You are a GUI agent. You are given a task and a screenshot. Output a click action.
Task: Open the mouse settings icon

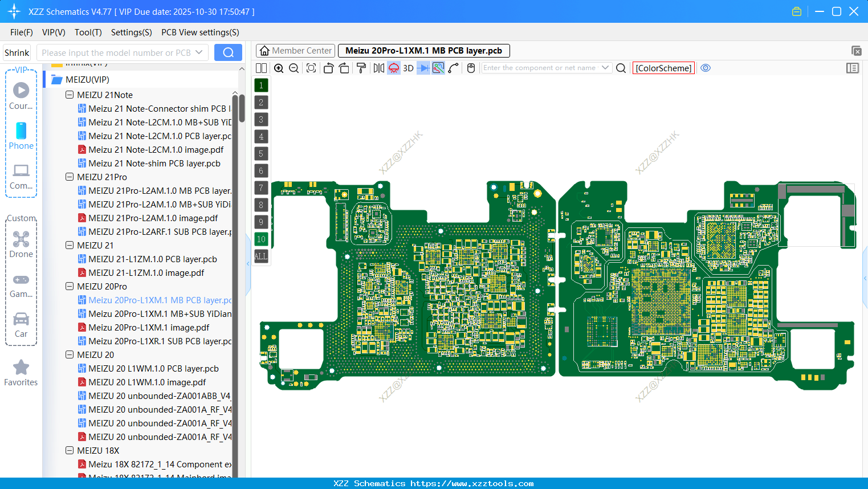(470, 68)
